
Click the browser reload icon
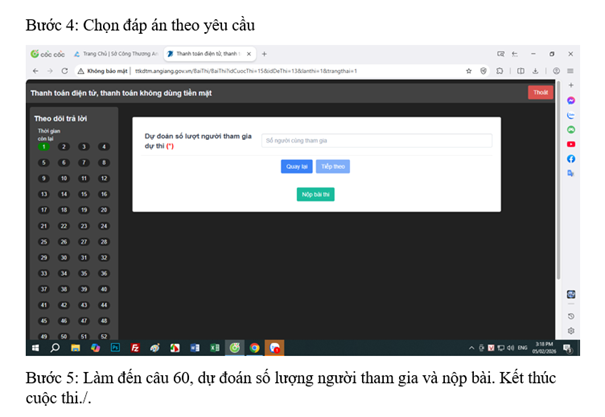pos(65,71)
